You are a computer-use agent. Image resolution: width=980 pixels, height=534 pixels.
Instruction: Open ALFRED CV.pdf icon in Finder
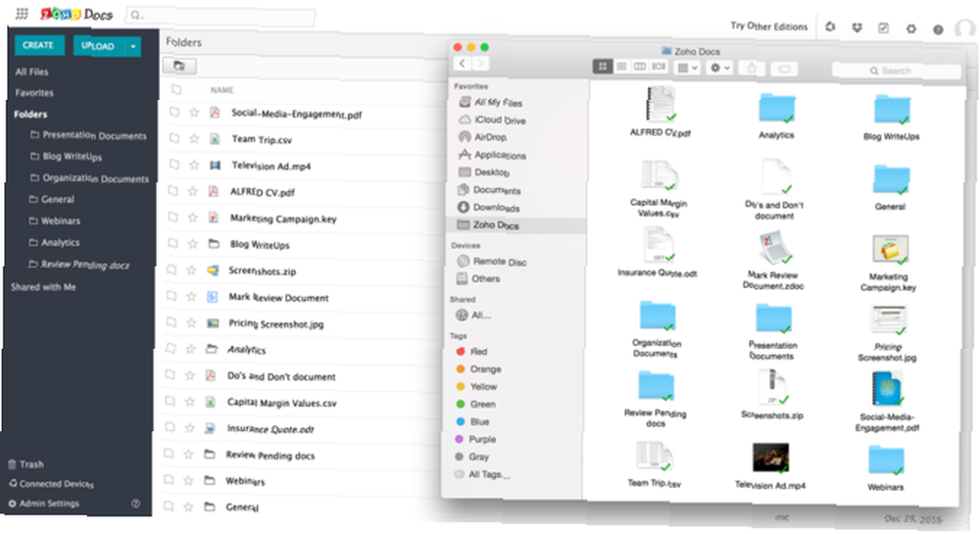point(660,104)
